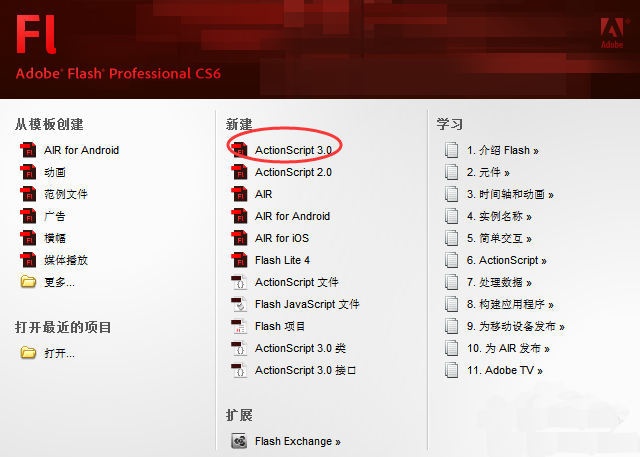Screen dimensions: 640x457
Task: Click the Adobe logo in the header
Action: [x=612, y=33]
